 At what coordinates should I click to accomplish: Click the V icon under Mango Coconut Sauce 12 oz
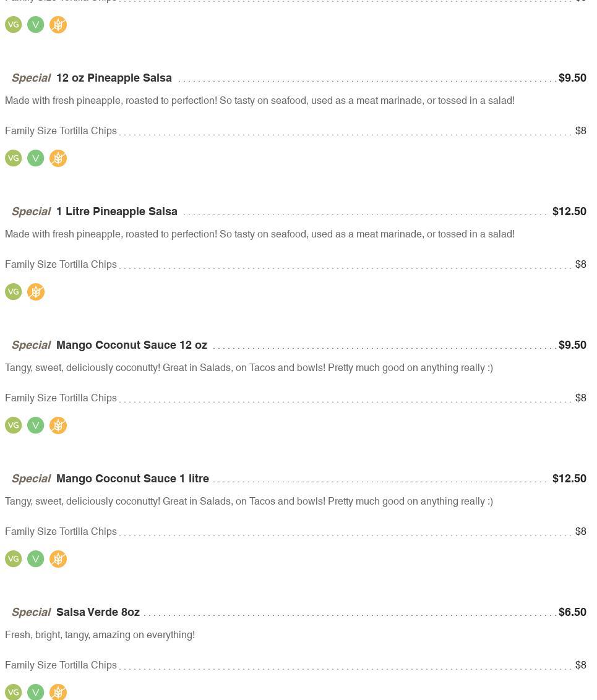coord(36,425)
